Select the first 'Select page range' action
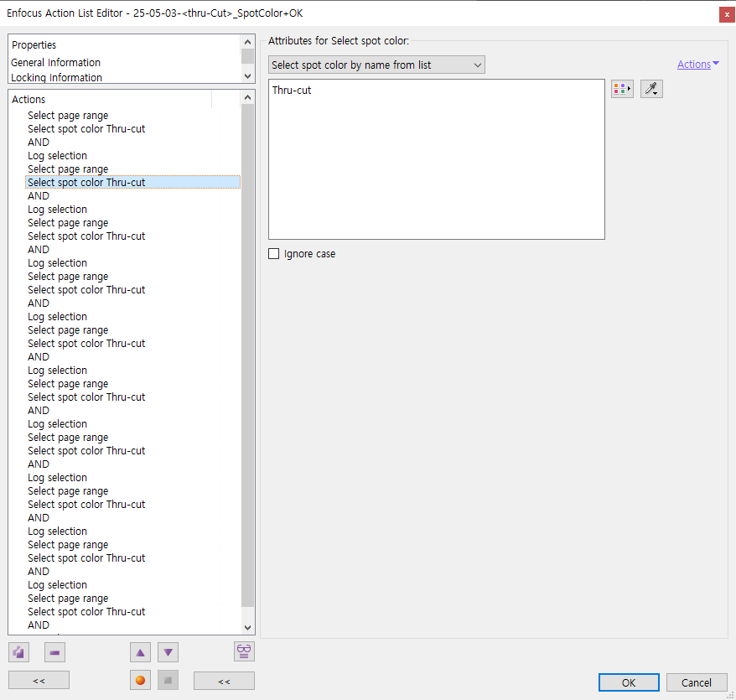This screenshot has height=700, width=736. point(68,116)
